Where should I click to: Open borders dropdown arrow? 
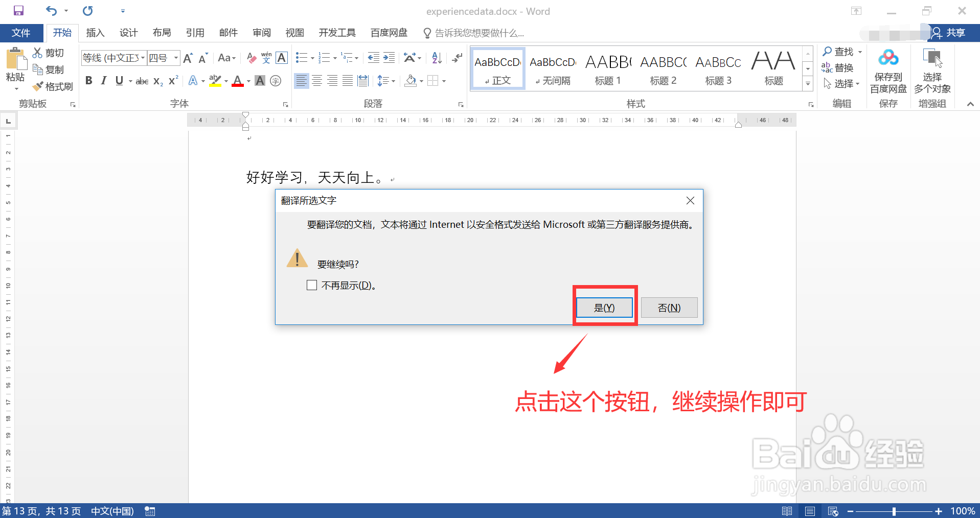pos(444,81)
